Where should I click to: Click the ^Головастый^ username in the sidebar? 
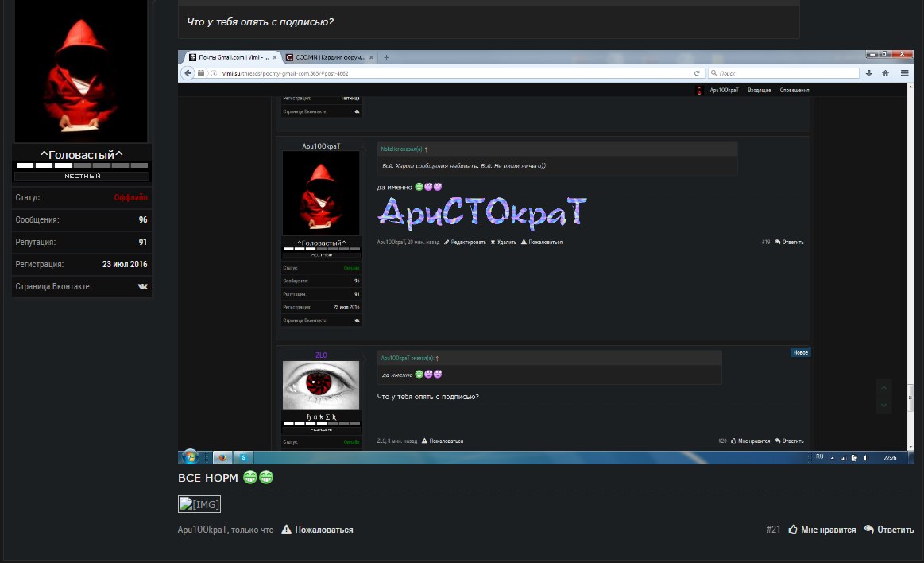pyautogui.click(x=82, y=154)
